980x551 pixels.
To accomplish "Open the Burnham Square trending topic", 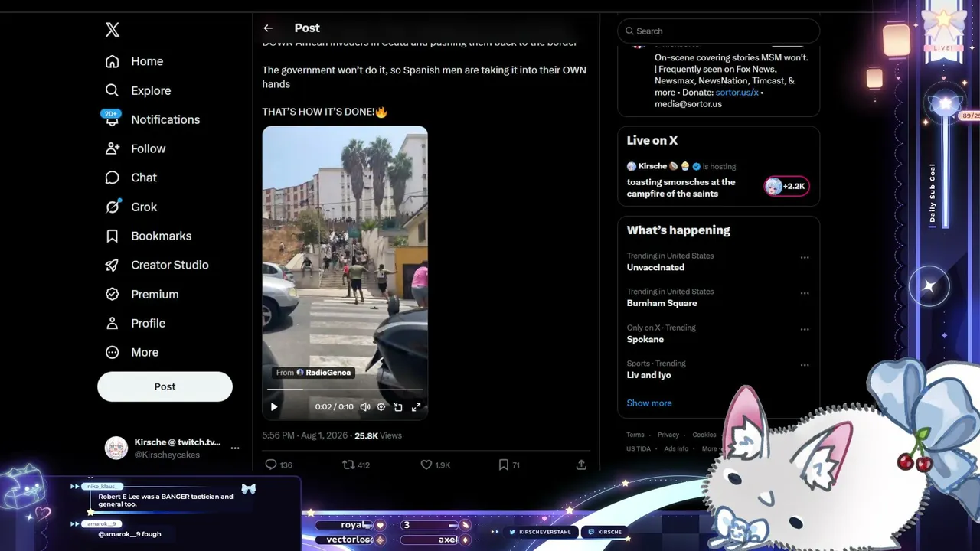I will click(661, 303).
